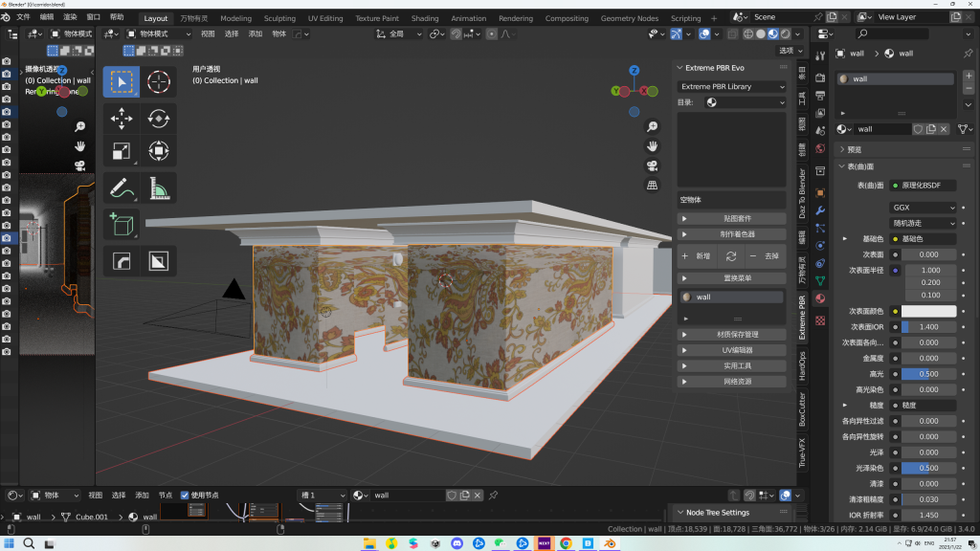The width and height of the screenshot is (980, 551).
Task: Open the Tool properties tab
Action: [820, 56]
